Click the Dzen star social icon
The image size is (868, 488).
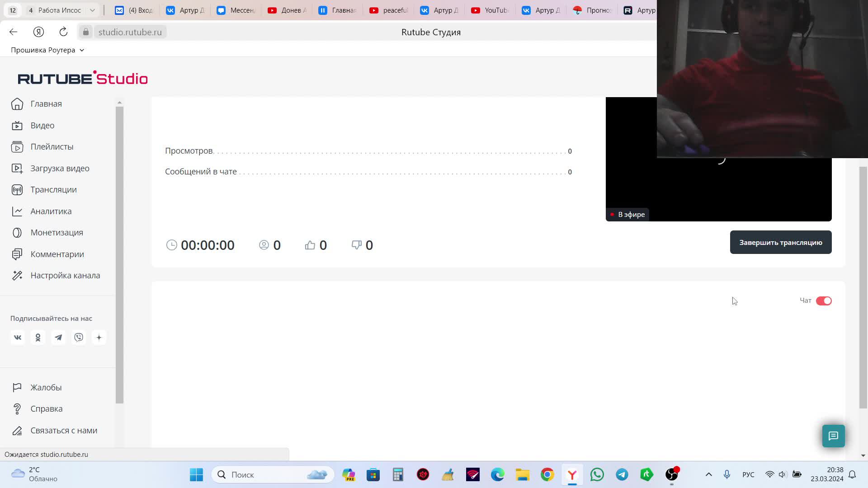click(99, 338)
